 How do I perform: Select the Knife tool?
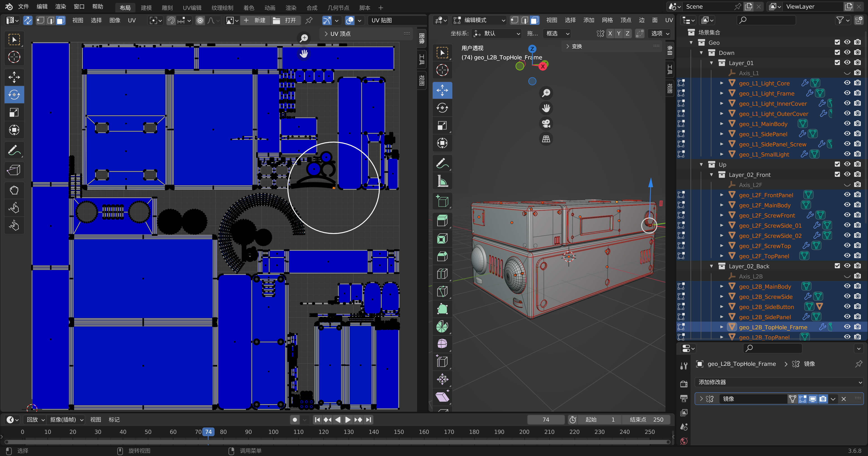[442, 291]
